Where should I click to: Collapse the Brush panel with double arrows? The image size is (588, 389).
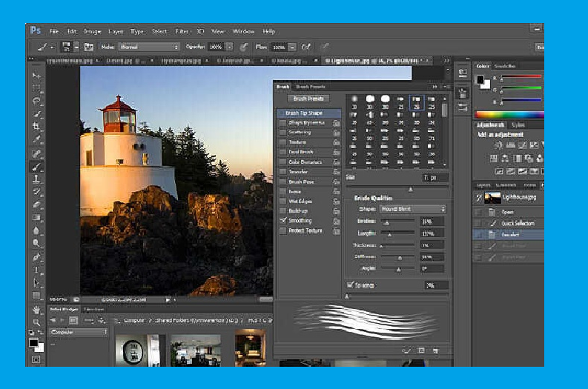coord(435,87)
